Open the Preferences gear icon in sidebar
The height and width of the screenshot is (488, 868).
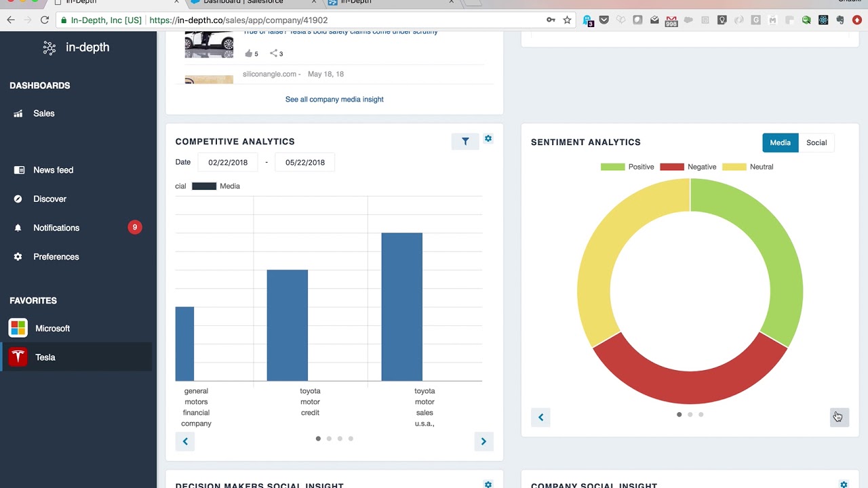coord(18,257)
